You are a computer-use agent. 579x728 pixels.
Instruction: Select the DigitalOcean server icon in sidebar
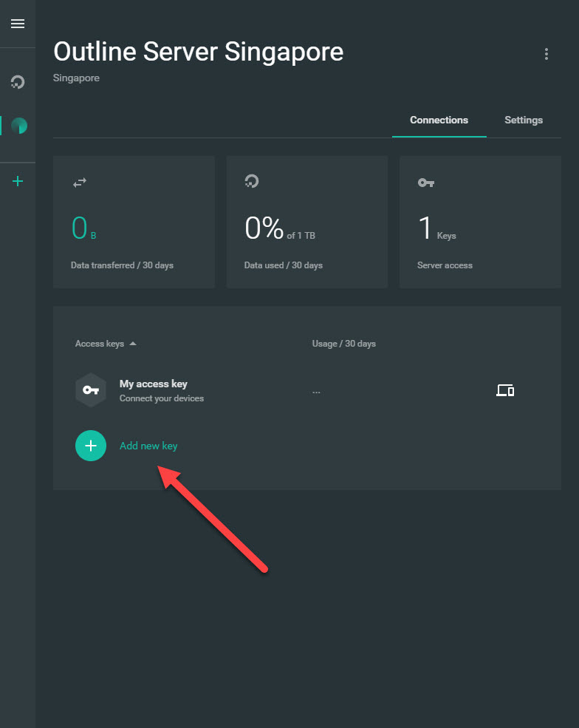(18, 82)
